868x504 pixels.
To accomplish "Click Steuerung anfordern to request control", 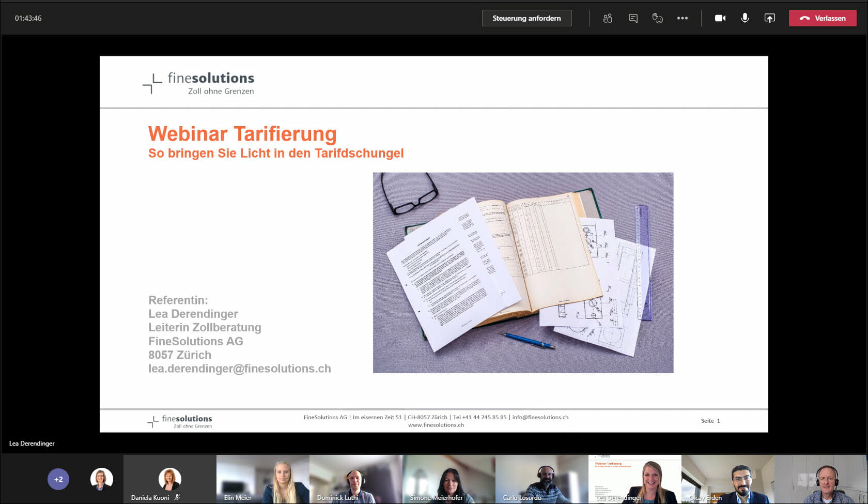I will 526,18.
